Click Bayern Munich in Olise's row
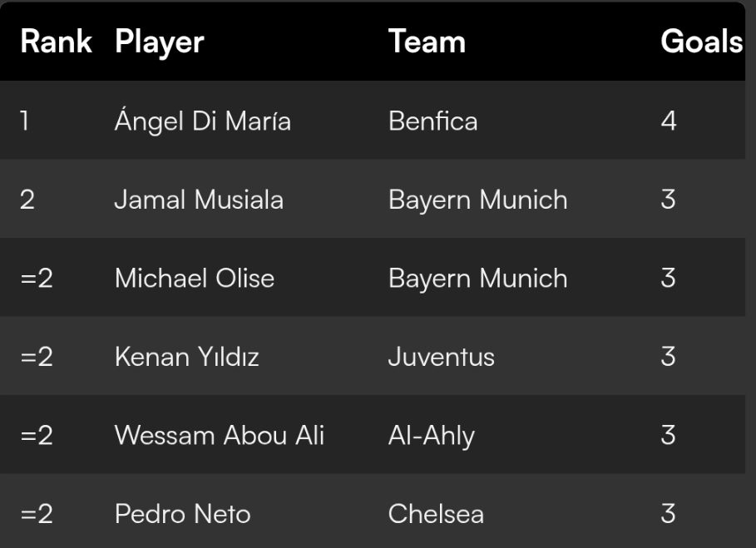Viewport: 756px width, 548px height. (478, 279)
